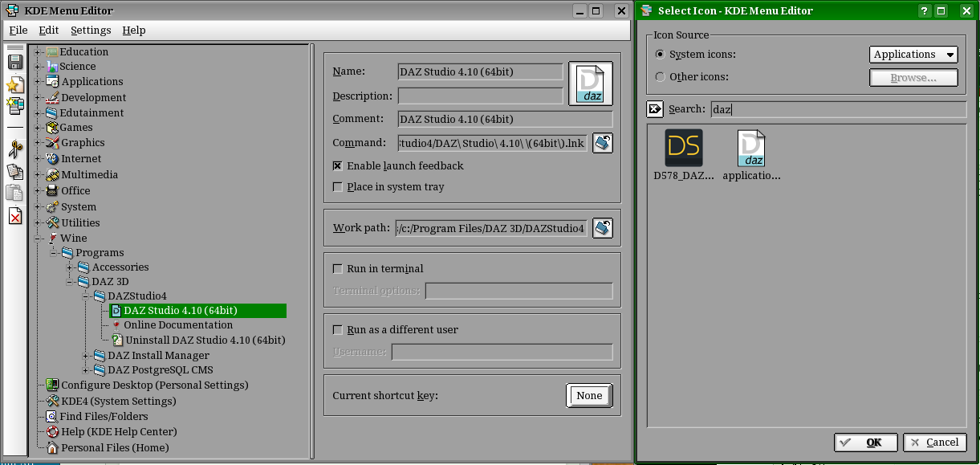This screenshot has height=465, width=980.
Task: Expand the Applications tree node
Action: click(x=38, y=82)
